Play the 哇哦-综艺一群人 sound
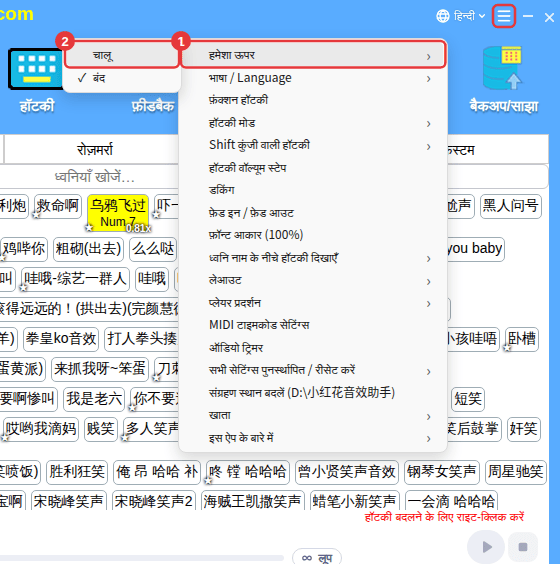The width and height of the screenshot is (560, 564). [x=75, y=279]
